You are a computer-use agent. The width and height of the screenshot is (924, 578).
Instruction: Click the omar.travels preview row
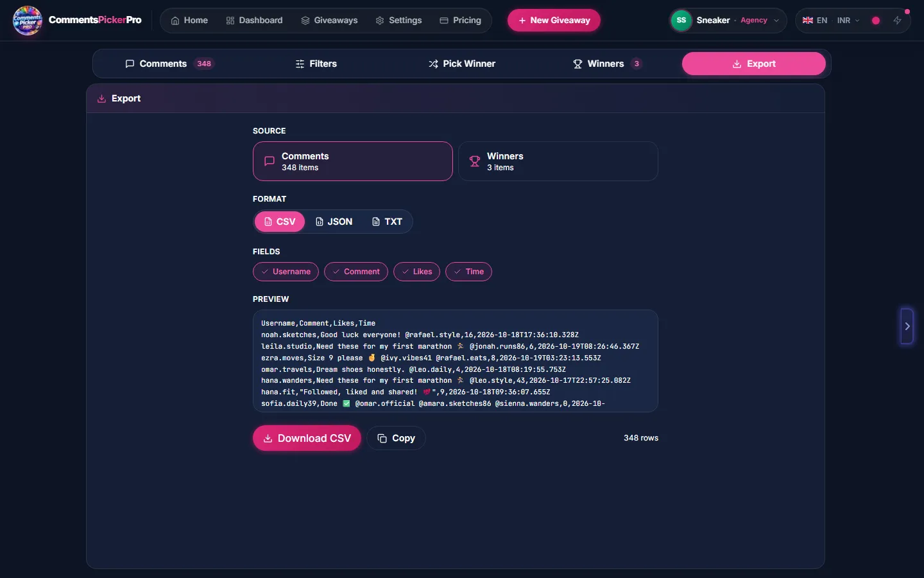[x=413, y=369]
